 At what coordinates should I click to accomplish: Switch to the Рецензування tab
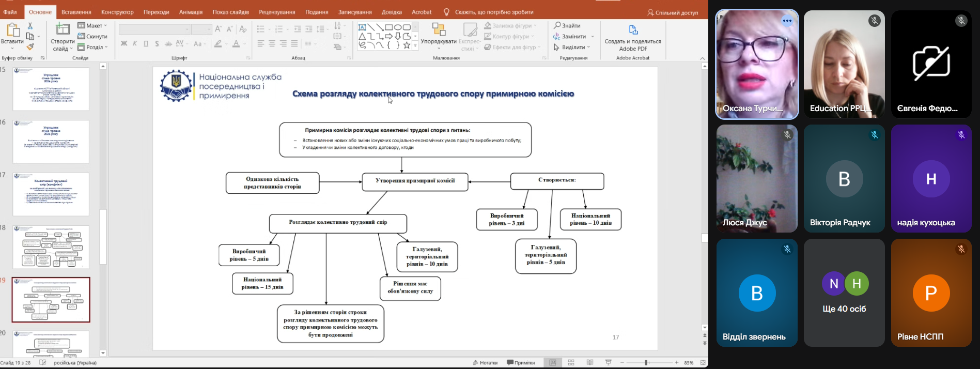pyautogui.click(x=277, y=12)
